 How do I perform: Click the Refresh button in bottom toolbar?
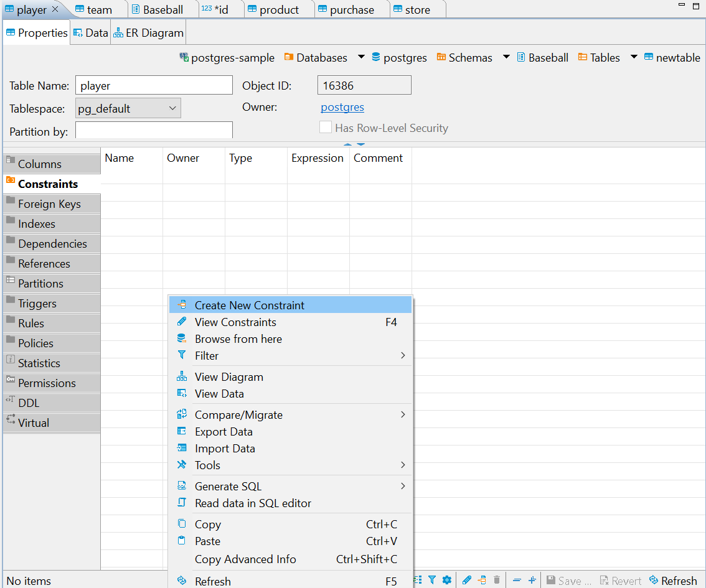tap(672, 581)
